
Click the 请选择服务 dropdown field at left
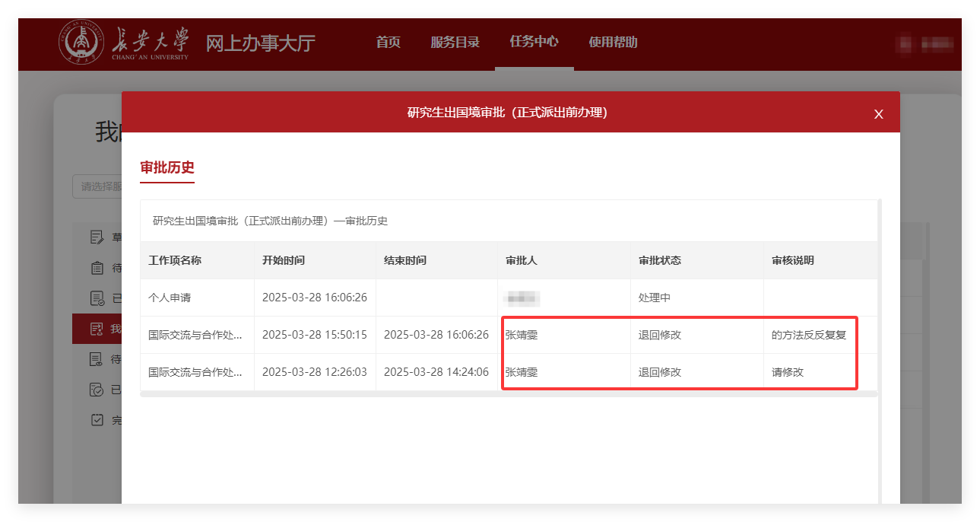(97, 186)
